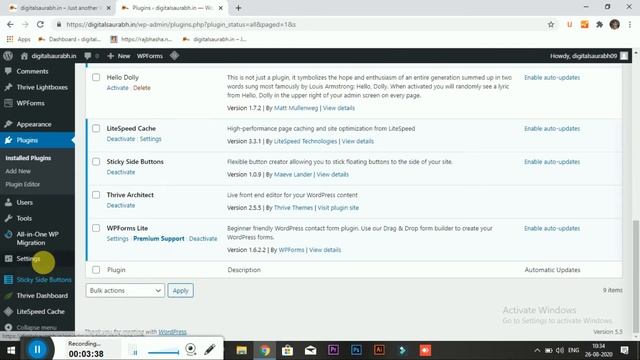640x360 pixels.
Task: Click the browser address bar URL
Action: 181,24
